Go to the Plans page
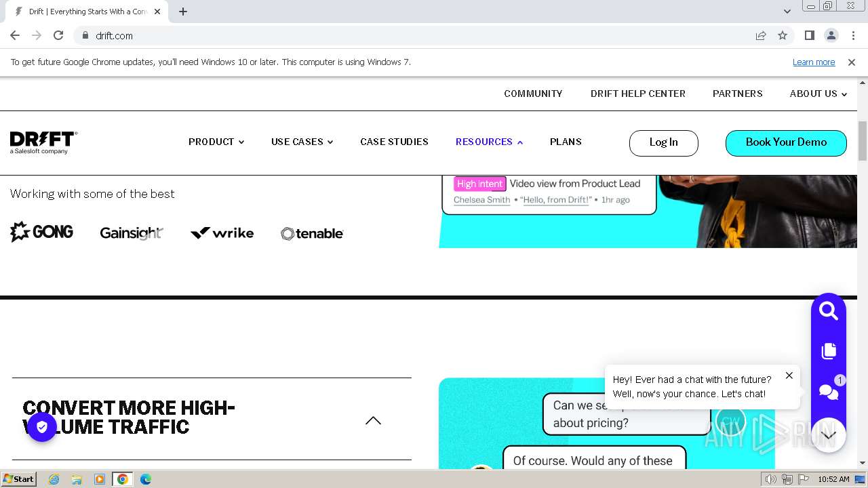 coord(566,142)
